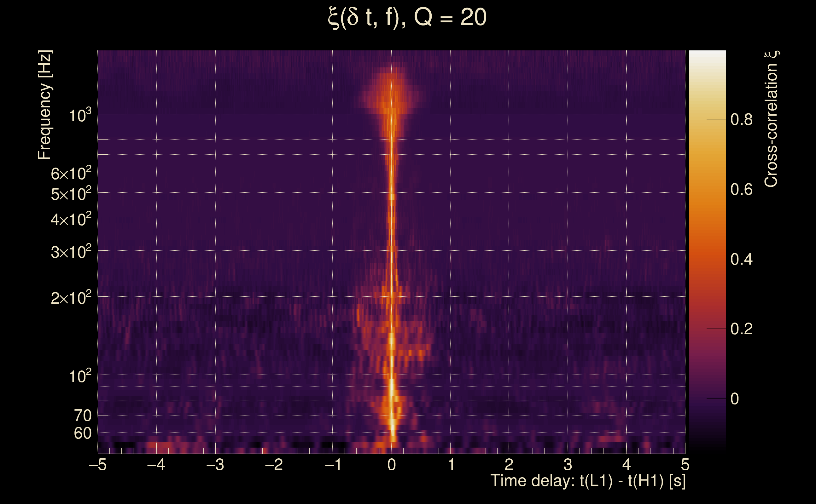Click the 0 time delay tick label
Screen dimensions: 816x504
click(392, 465)
